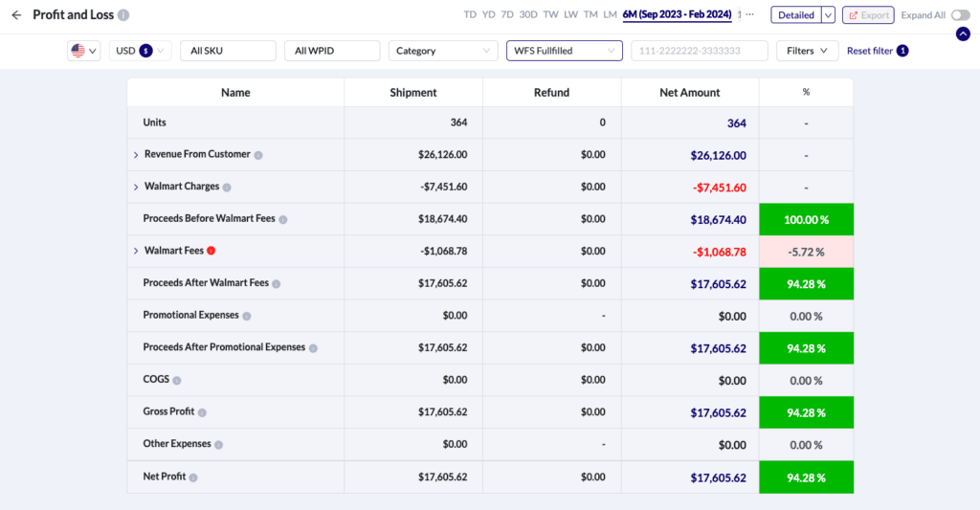980x510 pixels.
Task: Click info icon next to Revenue From Customer
Action: (258, 155)
